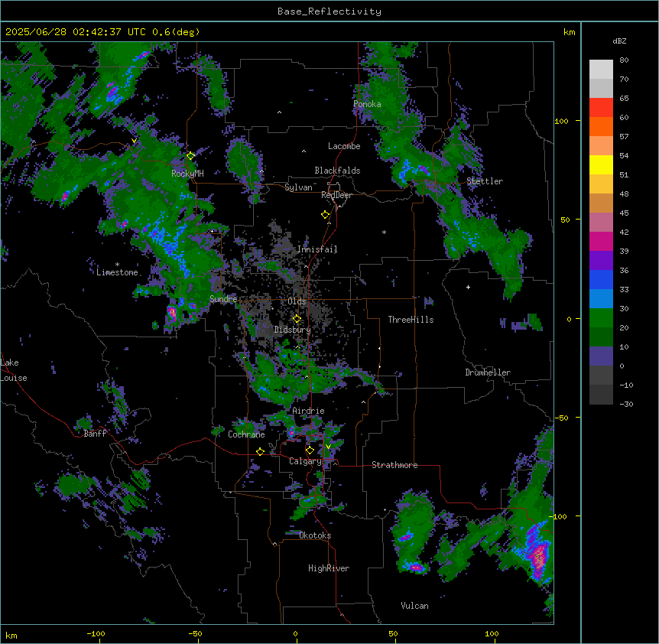Click the slate purple 10 dBZ legend swatch

pyautogui.click(x=601, y=356)
